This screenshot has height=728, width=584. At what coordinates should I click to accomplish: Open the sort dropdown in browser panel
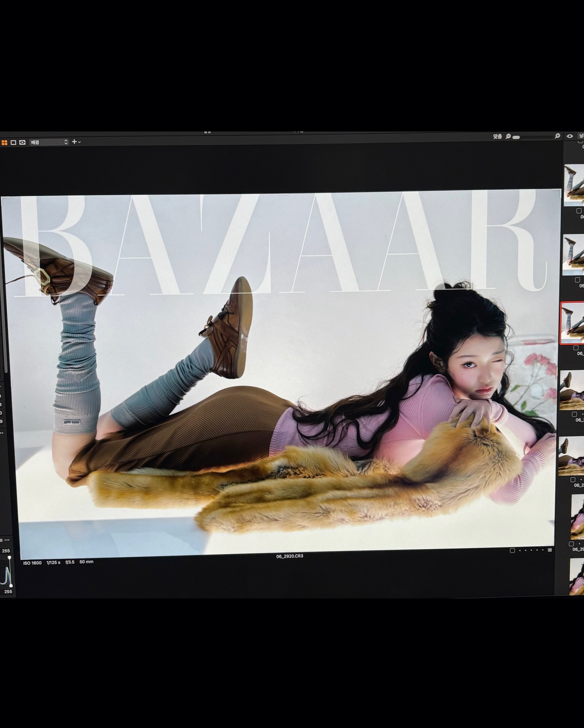(x=581, y=136)
